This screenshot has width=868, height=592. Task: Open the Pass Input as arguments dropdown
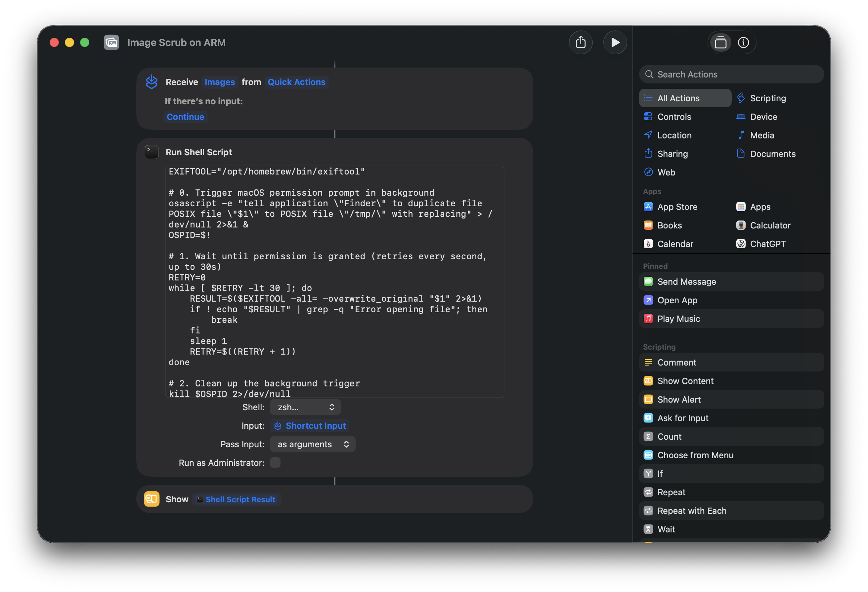click(x=312, y=444)
